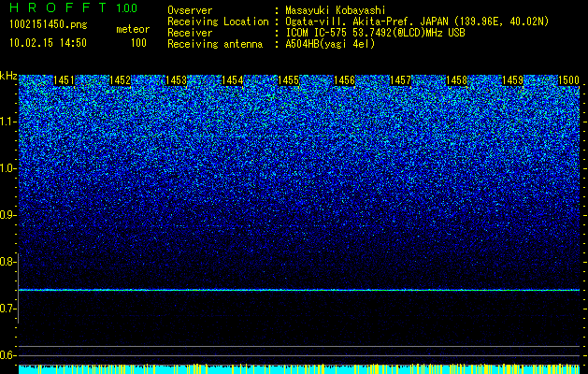Click the 1458 time marker
Viewport: 588px width, 374px height.
pyautogui.click(x=457, y=80)
